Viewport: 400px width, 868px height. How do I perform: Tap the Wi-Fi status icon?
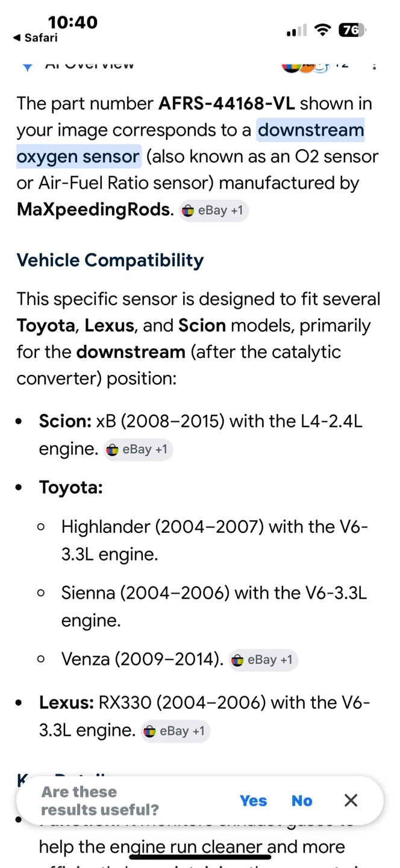click(323, 30)
